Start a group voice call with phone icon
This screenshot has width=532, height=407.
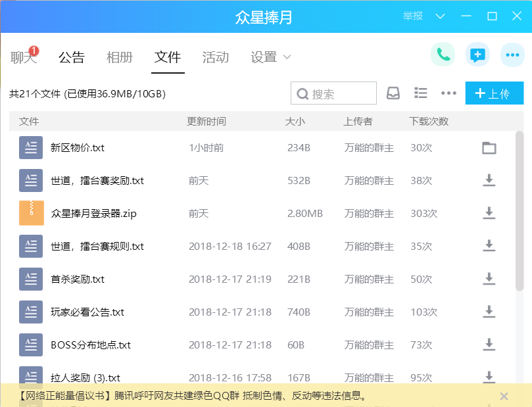(443, 55)
